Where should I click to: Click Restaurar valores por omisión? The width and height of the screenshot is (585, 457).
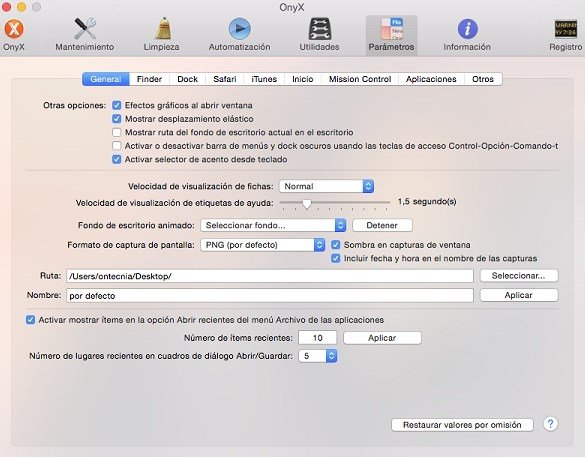(462, 425)
